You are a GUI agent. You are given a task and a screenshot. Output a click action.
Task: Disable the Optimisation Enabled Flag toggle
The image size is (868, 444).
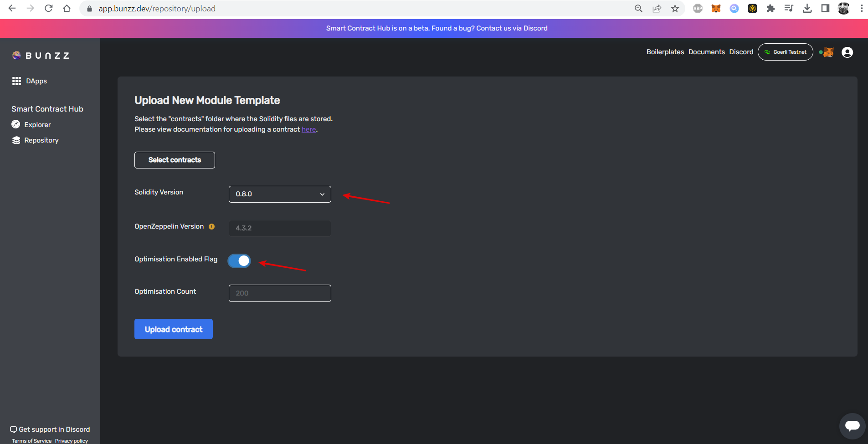pyautogui.click(x=239, y=260)
